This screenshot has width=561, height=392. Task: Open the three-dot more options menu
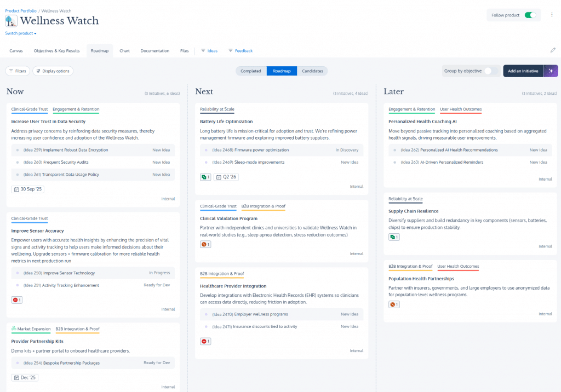(552, 15)
